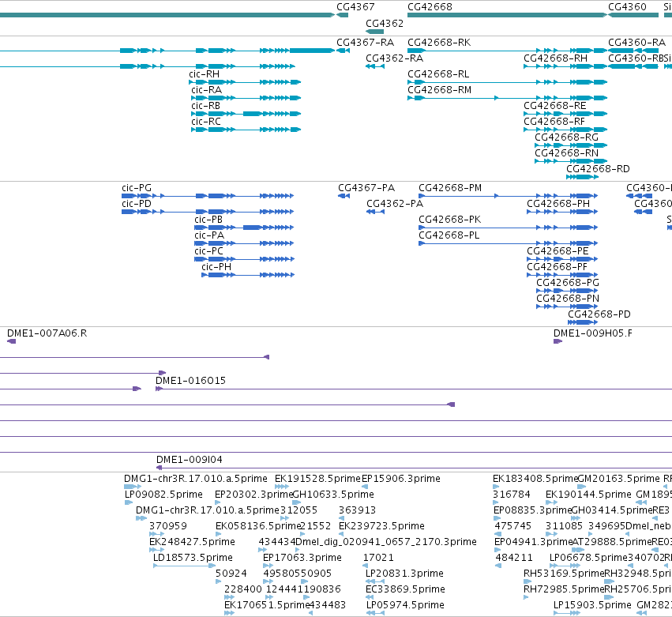Open EST label EK183408.5prime
This screenshot has width=672, height=617.
535,479
